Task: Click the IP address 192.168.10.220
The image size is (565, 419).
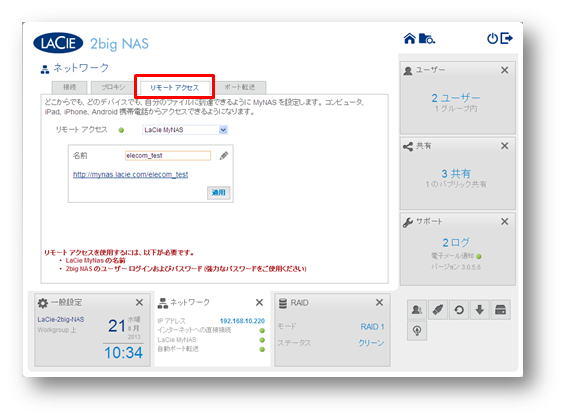Action: (242, 321)
